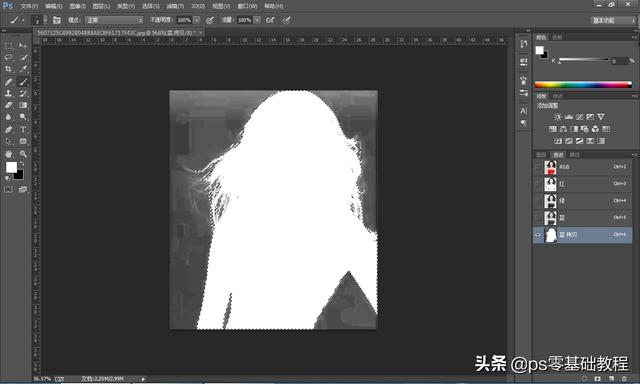Image resolution: width=640 pixels, height=384 pixels.
Task: Select the Gradient tool
Action: pos(23,105)
